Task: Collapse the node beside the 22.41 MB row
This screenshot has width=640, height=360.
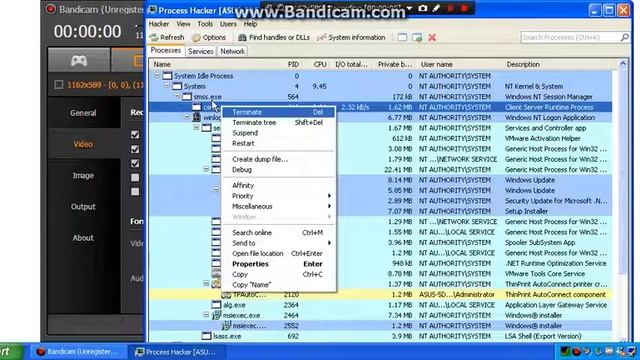Action: pyautogui.click(x=206, y=169)
